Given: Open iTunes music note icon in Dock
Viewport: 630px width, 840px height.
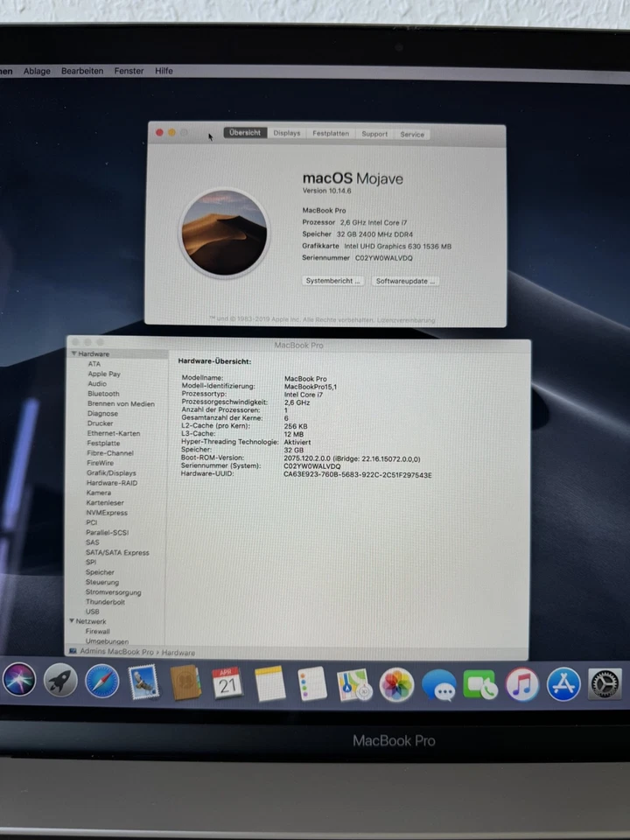Looking at the screenshot, I should click(521, 684).
